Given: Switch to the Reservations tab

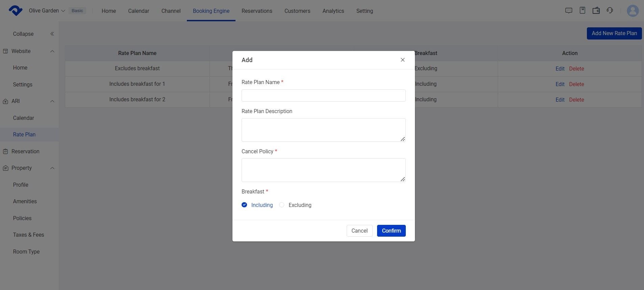Looking at the screenshot, I should pyautogui.click(x=256, y=11).
